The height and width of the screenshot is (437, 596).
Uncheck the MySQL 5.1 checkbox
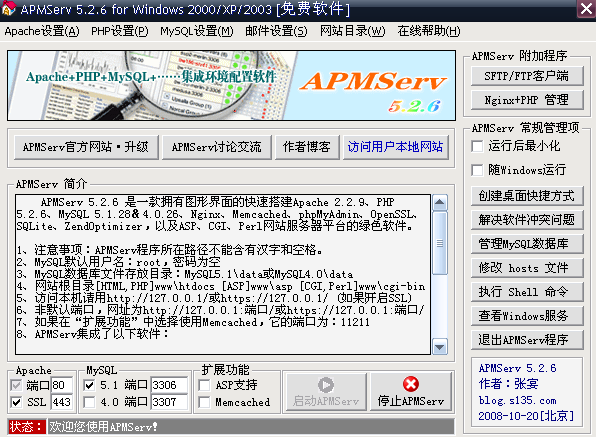(x=89, y=385)
